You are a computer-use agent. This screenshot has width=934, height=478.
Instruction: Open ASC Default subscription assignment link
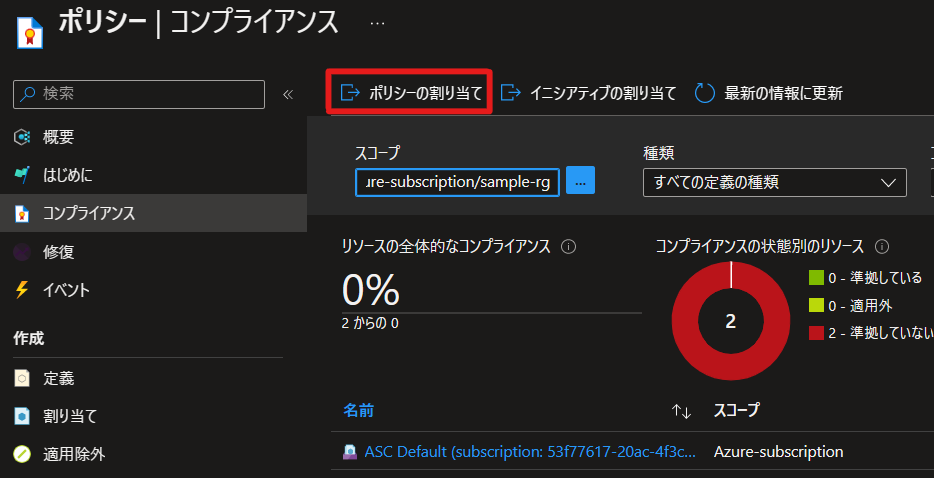[530, 452]
